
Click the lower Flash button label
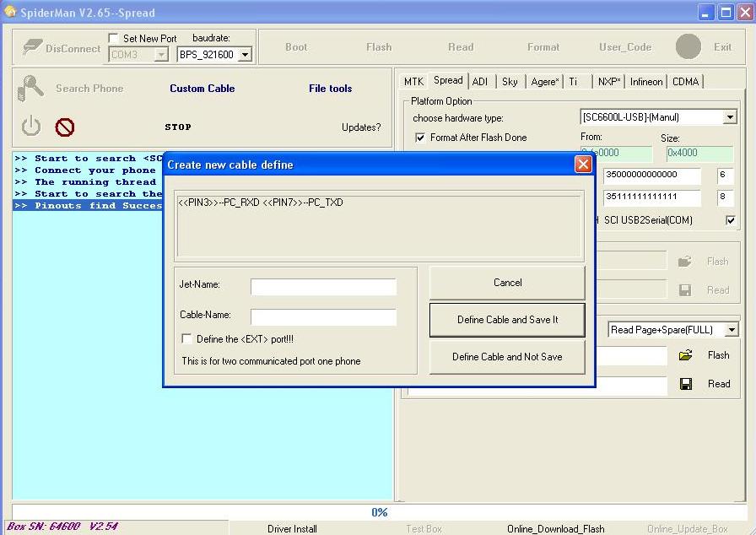[x=718, y=355]
